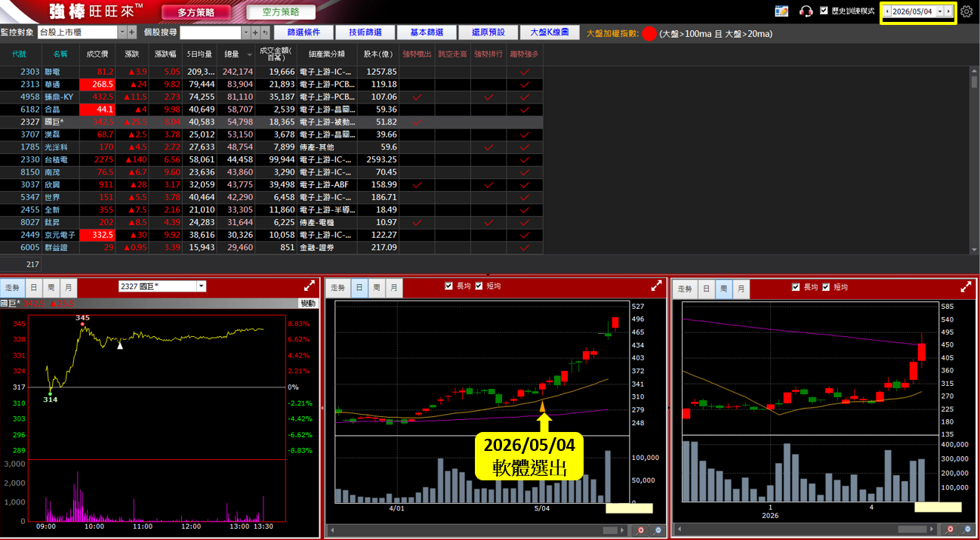This screenshot has width=980, height=540.
Task: Click plus icon next to 監控對象
Action: pyautogui.click(x=132, y=32)
